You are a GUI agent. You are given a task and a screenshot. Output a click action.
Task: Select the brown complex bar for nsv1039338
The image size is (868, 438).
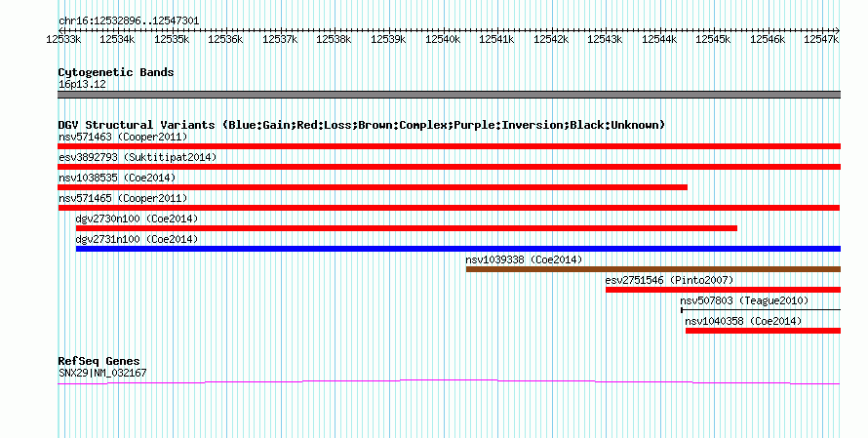653,269
